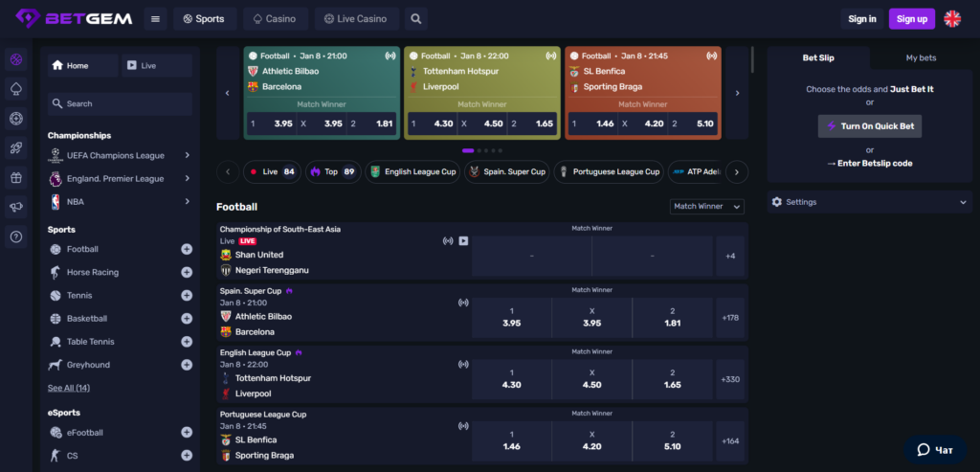
Task: Open the help question mark icon
Action: coord(15,236)
